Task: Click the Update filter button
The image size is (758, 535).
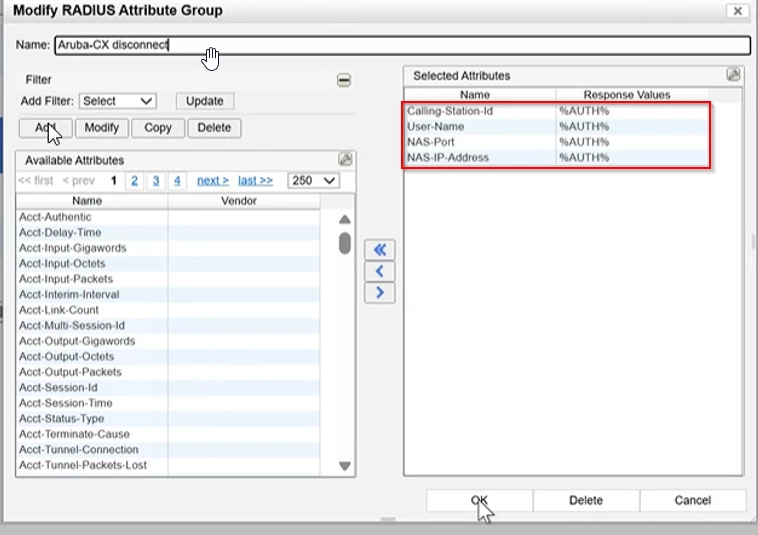Action: (205, 101)
